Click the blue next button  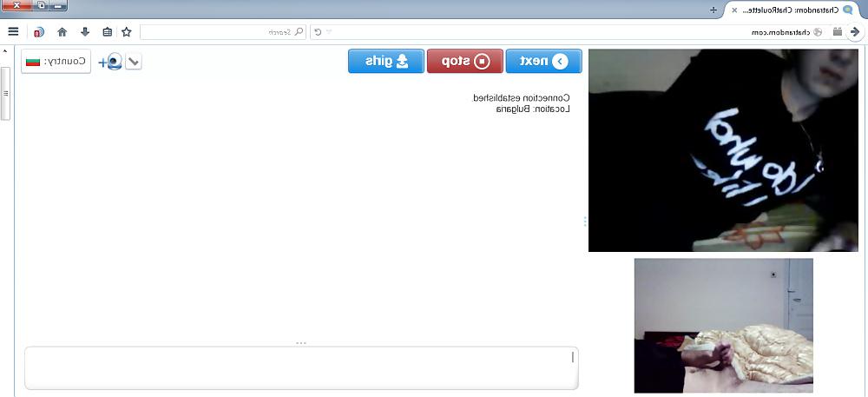click(x=543, y=61)
